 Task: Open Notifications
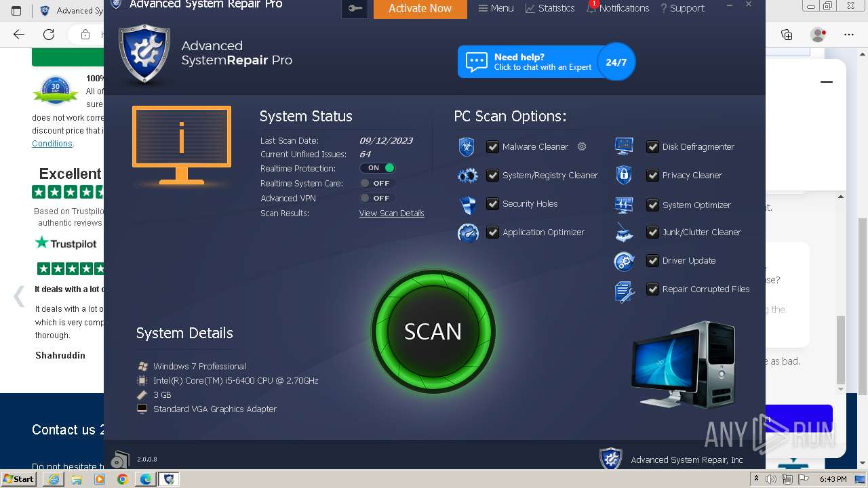(x=618, y=8)
